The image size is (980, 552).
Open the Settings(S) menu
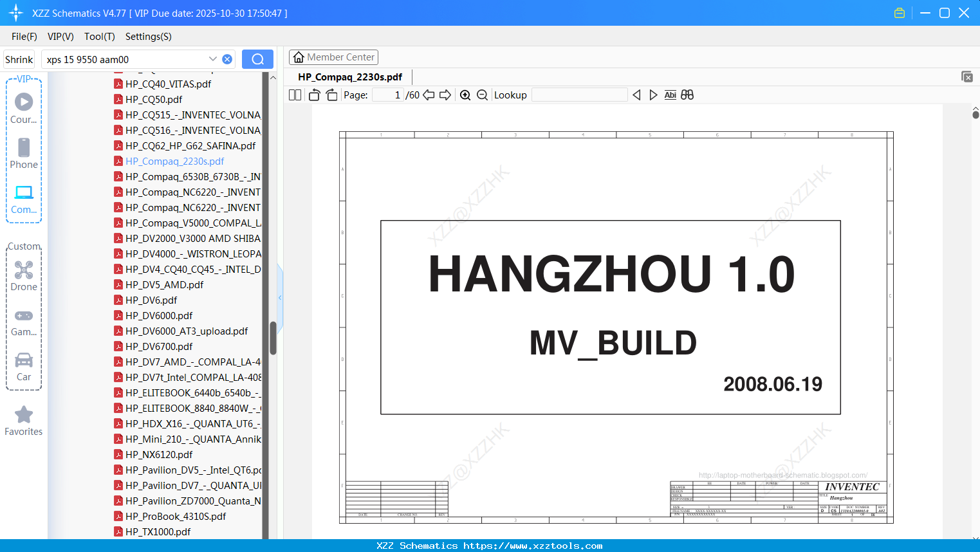coord(149,37)
